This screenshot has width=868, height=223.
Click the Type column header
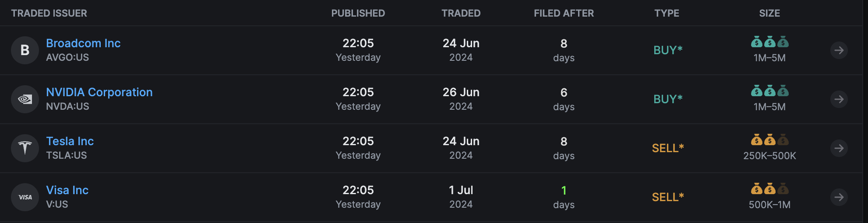667,13
